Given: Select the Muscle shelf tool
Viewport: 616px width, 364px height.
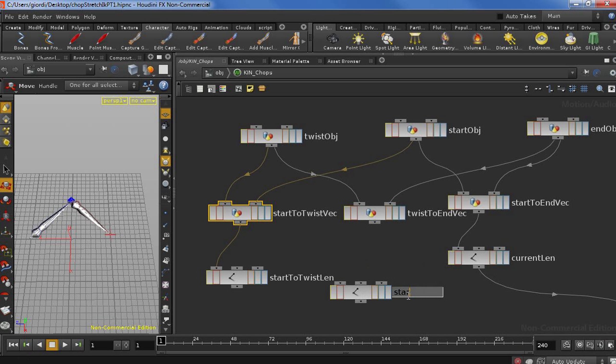Looking at the screenshot, I should pos(75,42).
